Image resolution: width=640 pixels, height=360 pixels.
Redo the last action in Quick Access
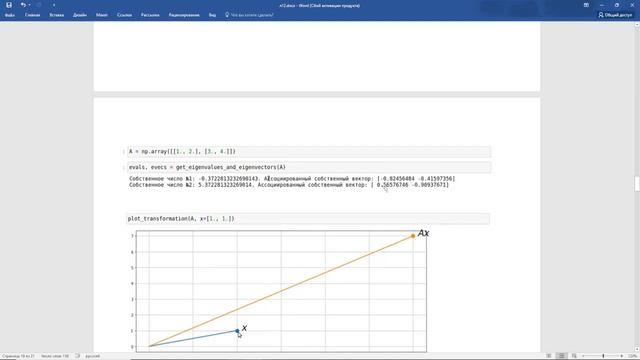[39, 5]
